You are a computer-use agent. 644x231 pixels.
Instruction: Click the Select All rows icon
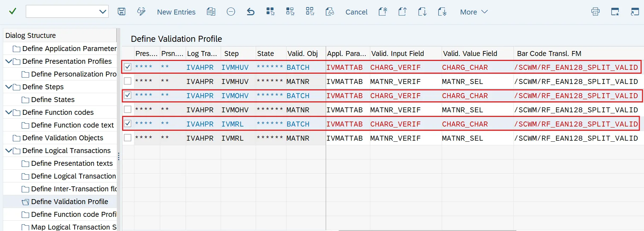[x=270, y=12]
